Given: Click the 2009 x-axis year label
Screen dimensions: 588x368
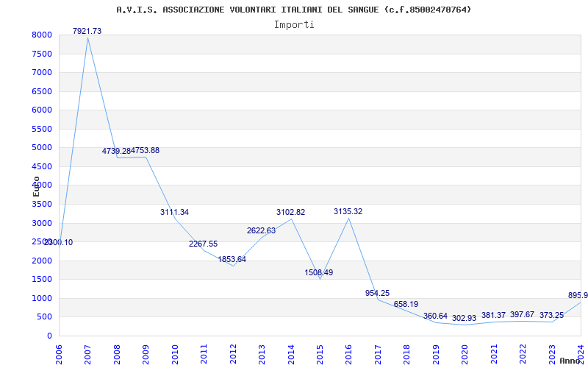Looking at the screenshot, I should click(x=146, y=355).
